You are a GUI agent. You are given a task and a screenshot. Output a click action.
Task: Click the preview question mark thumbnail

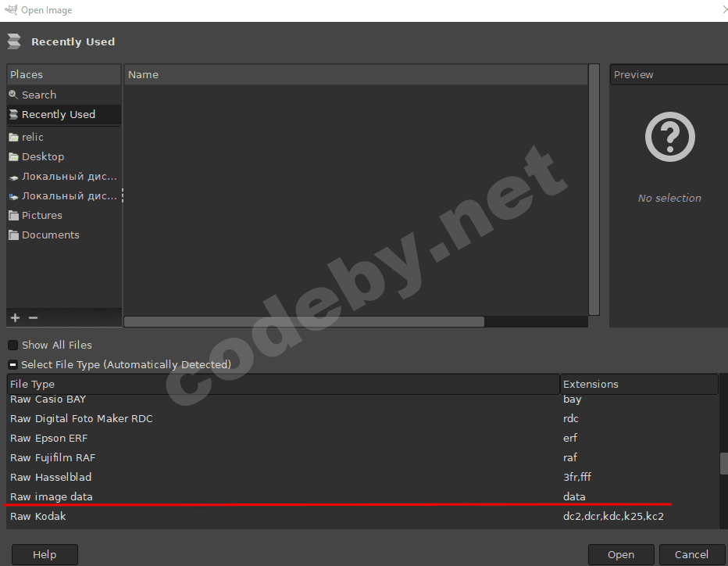669,137
